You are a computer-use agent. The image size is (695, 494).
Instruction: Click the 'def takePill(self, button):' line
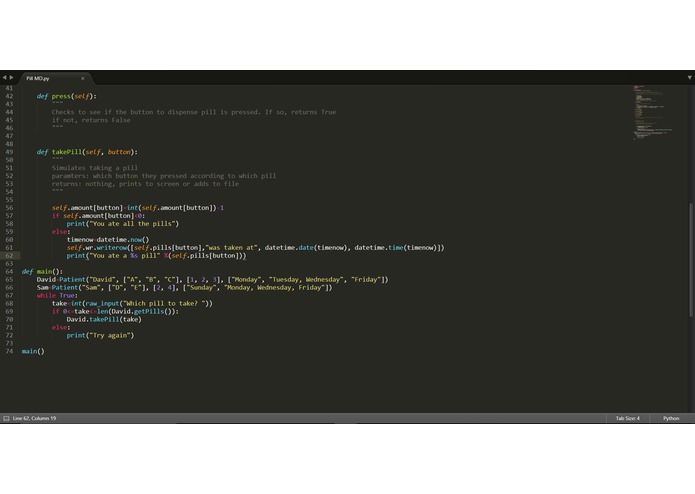[x=87, y=152]
